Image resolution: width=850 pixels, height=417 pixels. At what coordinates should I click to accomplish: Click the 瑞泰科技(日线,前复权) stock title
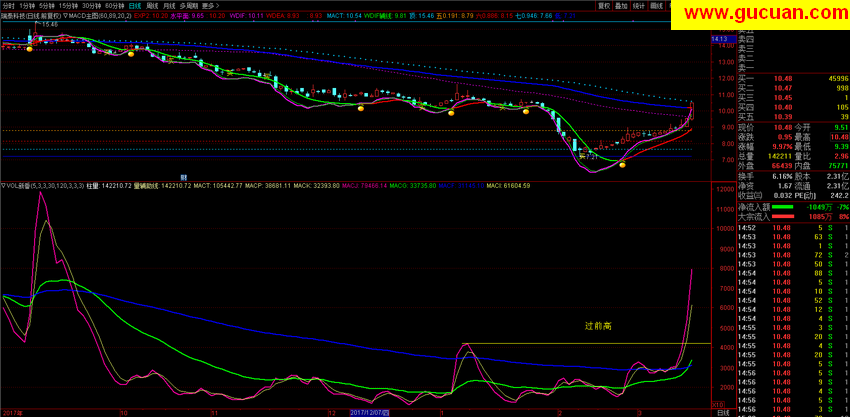[31, 16]
